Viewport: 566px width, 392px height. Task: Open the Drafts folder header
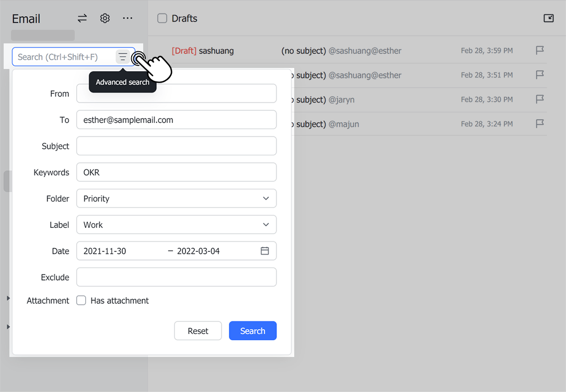tap(184, 18)
